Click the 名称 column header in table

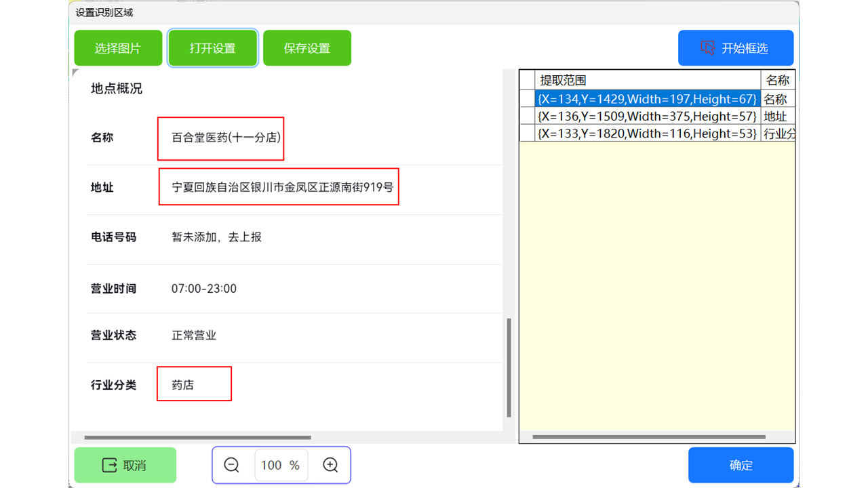[x=778, y=81]
